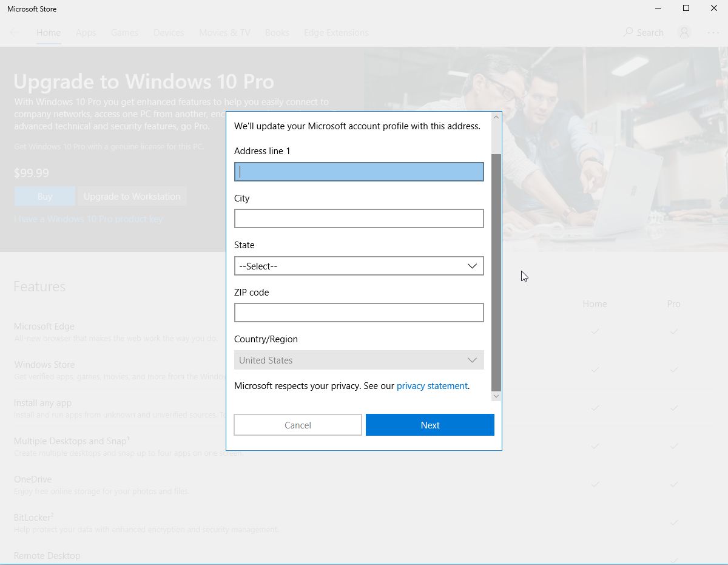Click the dialog scrollbar up arrow
The width and height of the screenshot is (728, 565).
tap(496, 117)
